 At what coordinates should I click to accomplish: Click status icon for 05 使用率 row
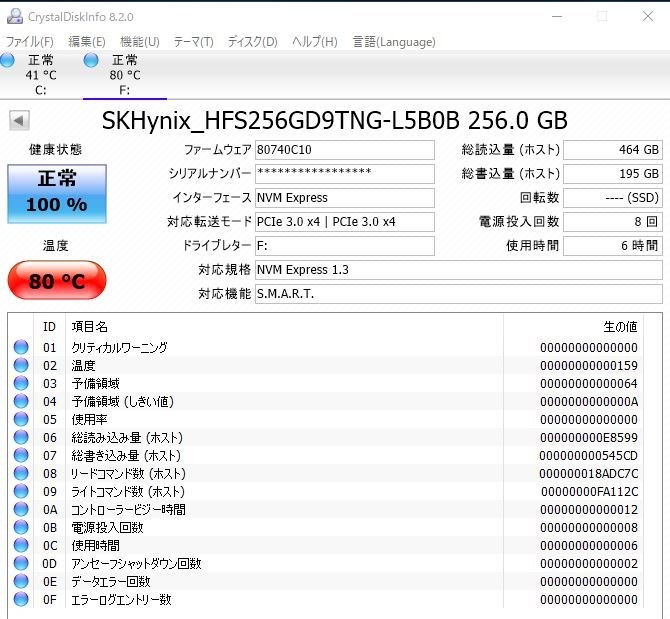point(21,419)
